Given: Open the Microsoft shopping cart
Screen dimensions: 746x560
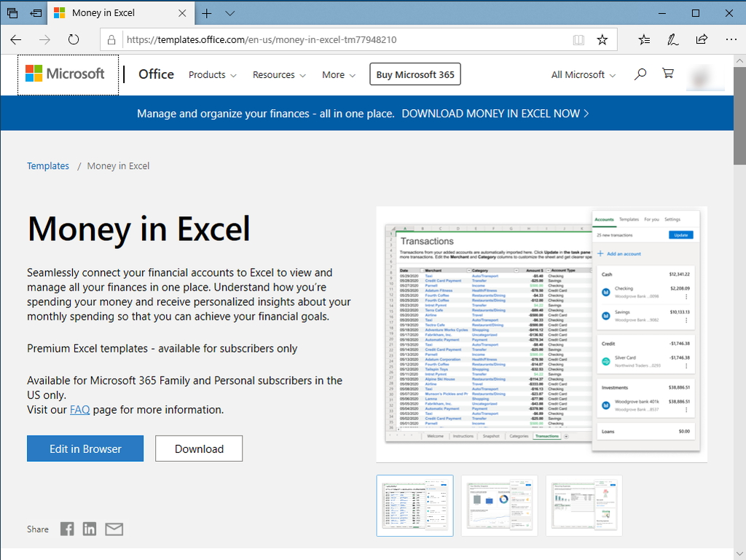Looking at the screenshot, I should point(668,74).
